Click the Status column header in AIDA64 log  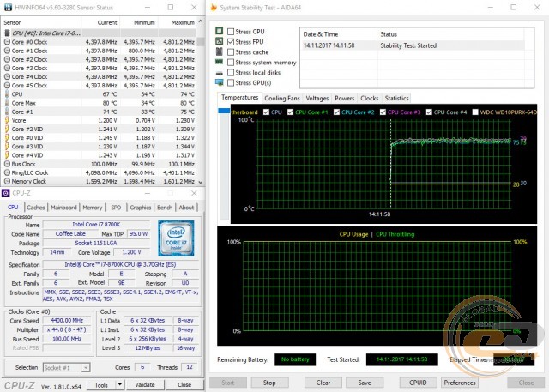[x=450, y=34]
